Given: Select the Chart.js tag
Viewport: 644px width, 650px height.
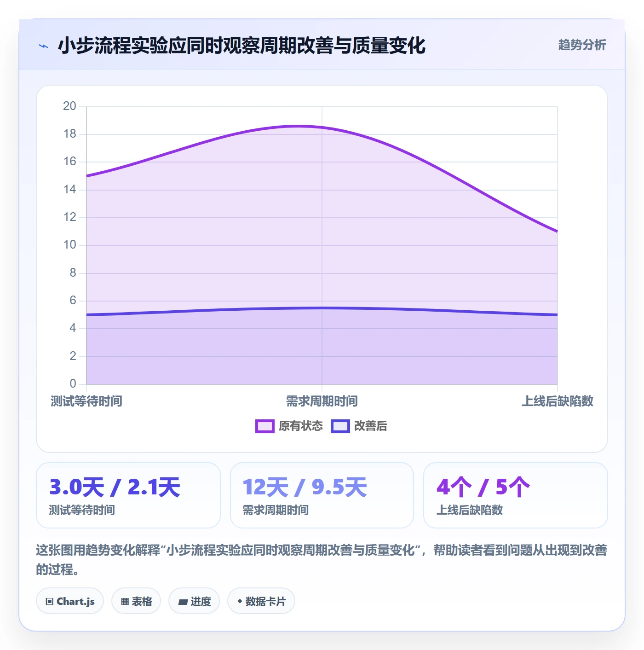Looking at the screenshot, I should point(70,601).
